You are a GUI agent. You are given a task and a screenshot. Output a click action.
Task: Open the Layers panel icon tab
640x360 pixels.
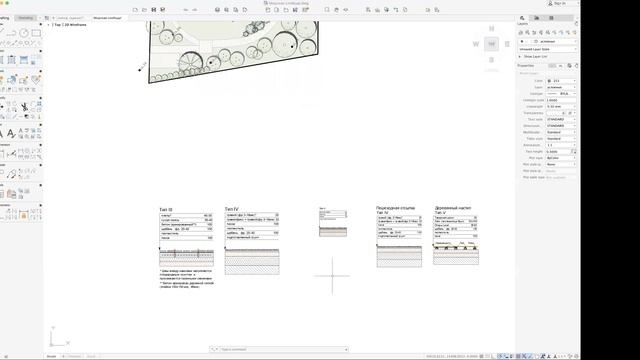pyautogui.click(x=522, y=18)
